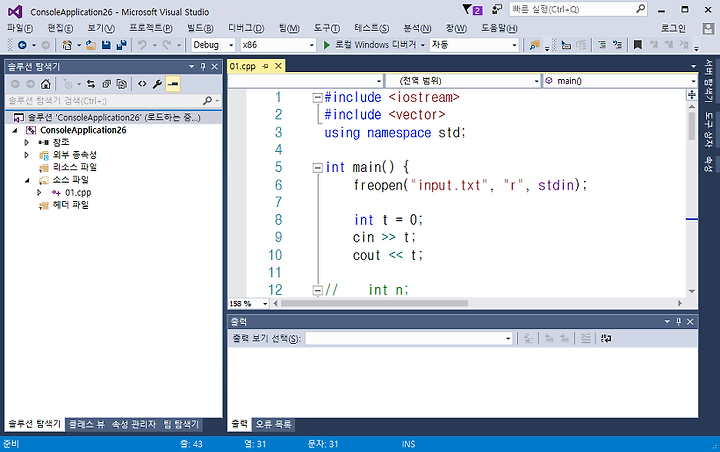Expand the 외부 종속성 node
Viewport: 720px width, 452px height.
click(x=27, y=155)
